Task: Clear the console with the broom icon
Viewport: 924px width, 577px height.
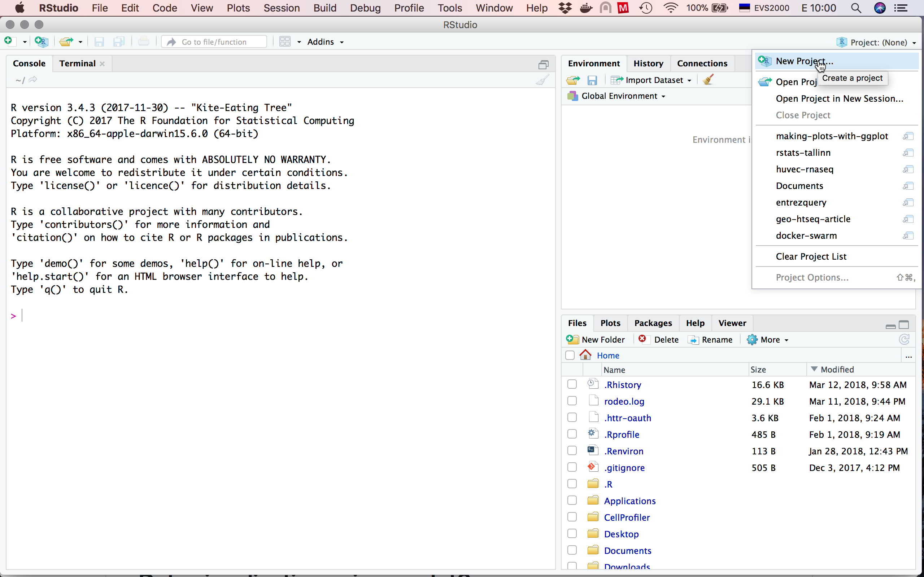Action: [542, 80]
